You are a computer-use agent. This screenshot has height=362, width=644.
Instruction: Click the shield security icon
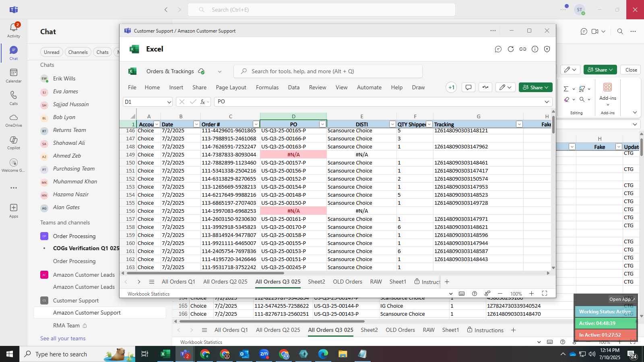pyautogui.click(x=547, y=49)
